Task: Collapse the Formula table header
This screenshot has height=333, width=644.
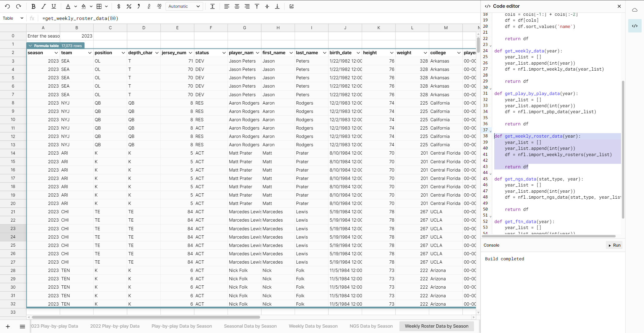Action: click(30, 46)
